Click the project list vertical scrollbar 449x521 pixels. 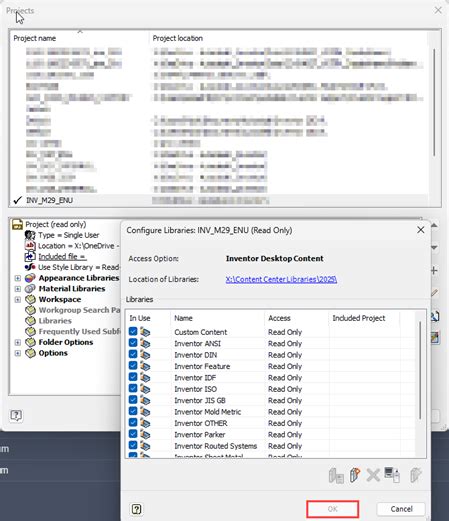pyautogui.click(x=434, y=102)
